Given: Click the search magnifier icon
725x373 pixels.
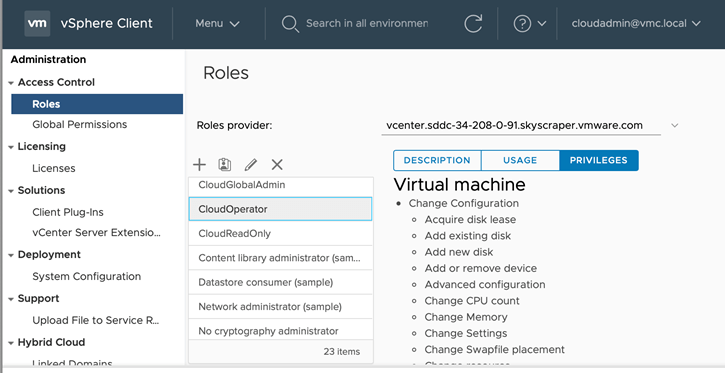Looking at the screenshot, I should tap(290, 24).
